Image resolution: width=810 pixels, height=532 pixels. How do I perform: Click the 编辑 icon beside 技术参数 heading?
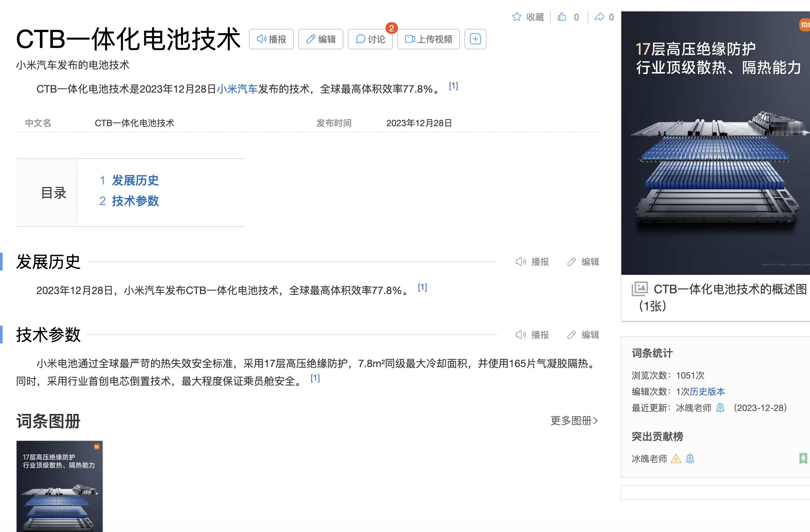click(x=572, y=335)
